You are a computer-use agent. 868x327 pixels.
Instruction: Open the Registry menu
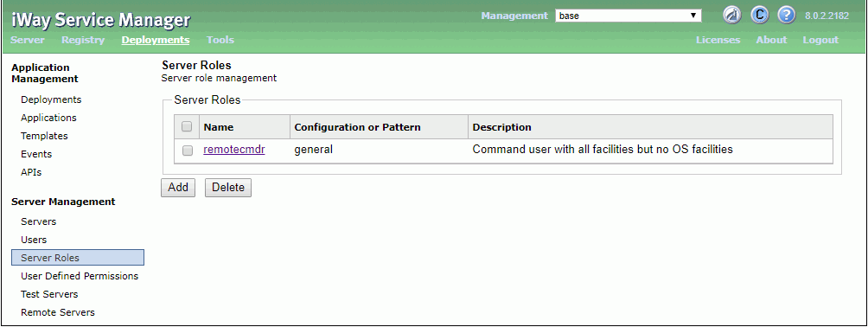(x=83, y=40)
